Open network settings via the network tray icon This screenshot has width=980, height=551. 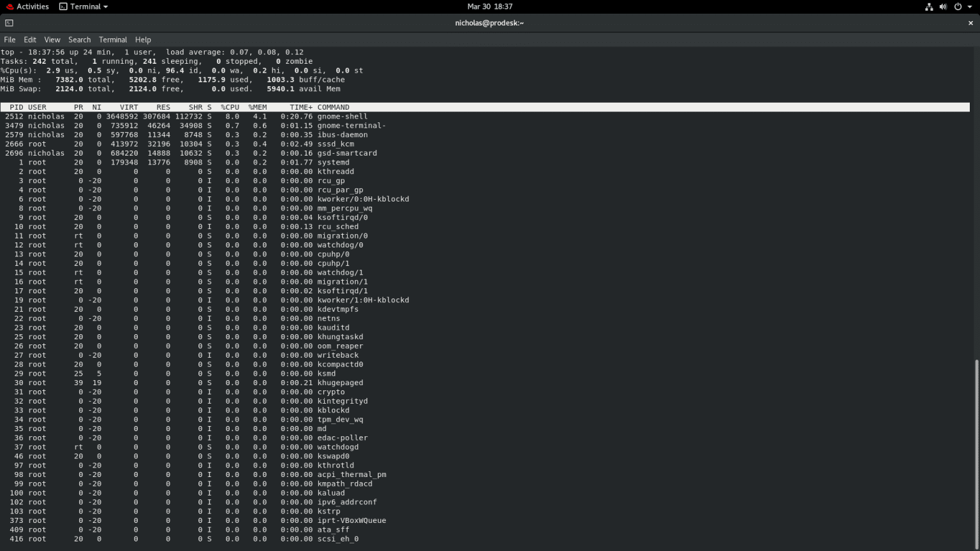click(x=928, y=6)
